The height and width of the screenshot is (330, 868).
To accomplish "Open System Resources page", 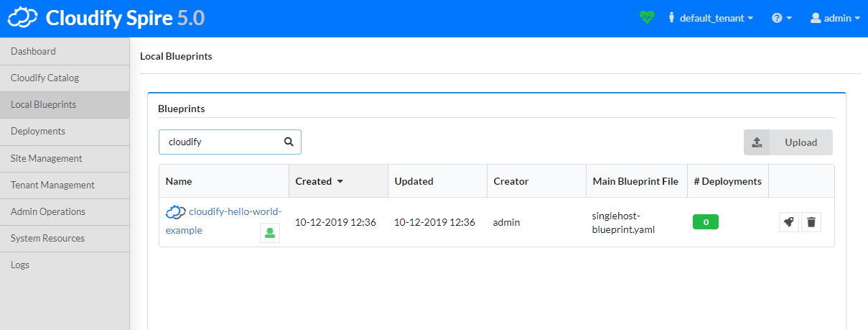I will 65,238.
